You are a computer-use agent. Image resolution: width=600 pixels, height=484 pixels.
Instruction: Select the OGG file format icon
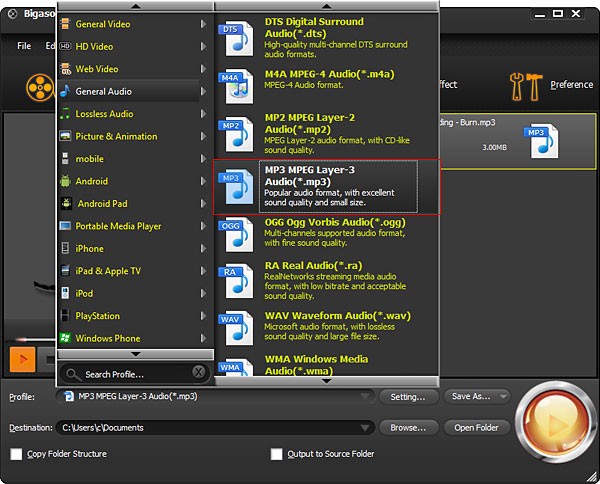pyautogui.click(x=236, y=235)
